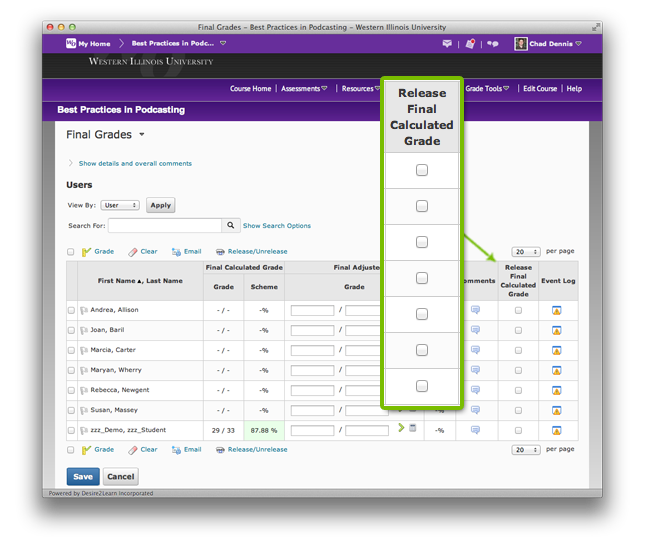
Task: Open comments icon for Joan, Baril
Action: coord(475,330)
